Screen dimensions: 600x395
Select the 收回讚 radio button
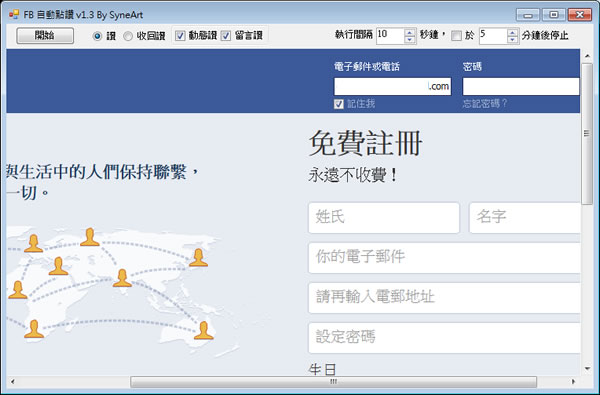pyautogui.click(x=128, y=36)
